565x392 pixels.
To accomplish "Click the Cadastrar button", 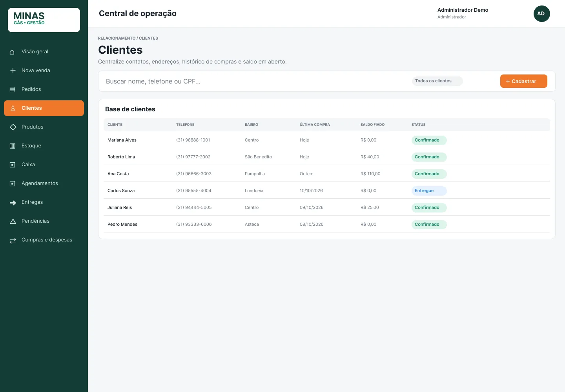I will click(x=523, y=81).
